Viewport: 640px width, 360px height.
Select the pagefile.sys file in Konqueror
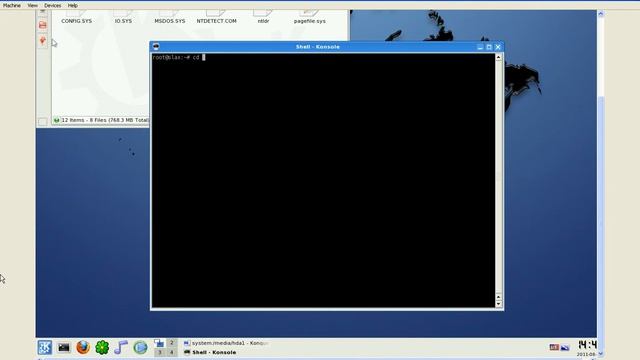click(x=309, y=17)
